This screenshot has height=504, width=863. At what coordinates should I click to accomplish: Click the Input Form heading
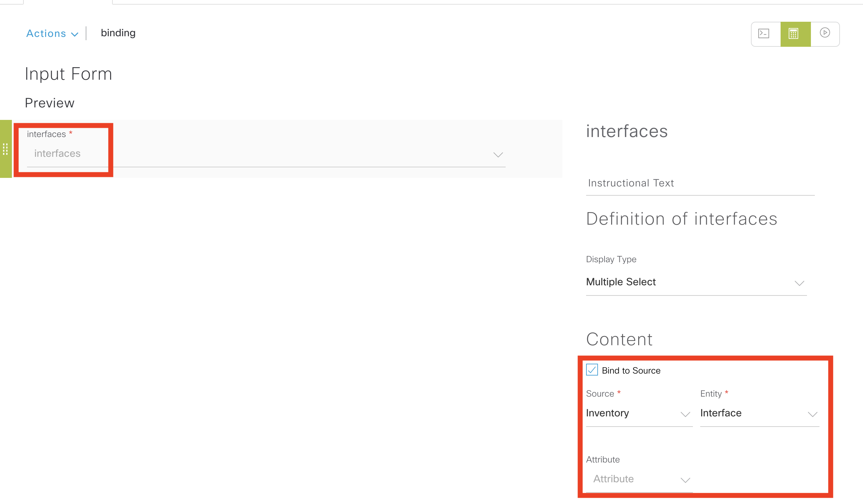69,74
